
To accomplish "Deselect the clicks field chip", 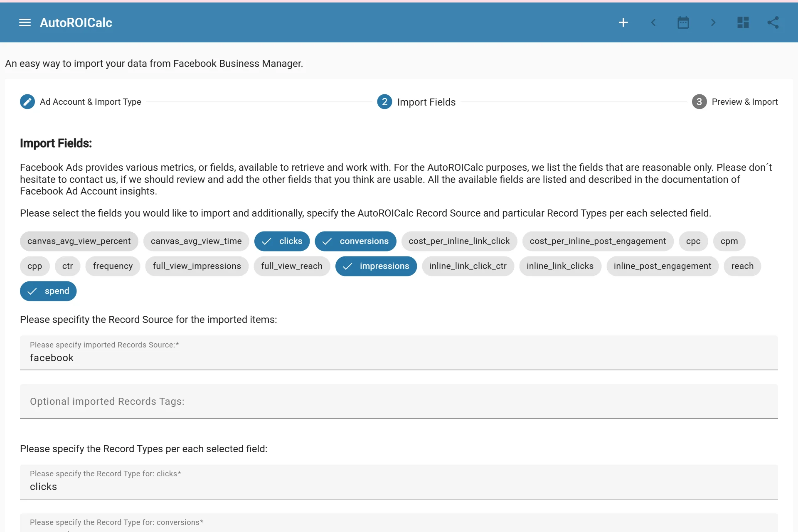I will [282, 241].
